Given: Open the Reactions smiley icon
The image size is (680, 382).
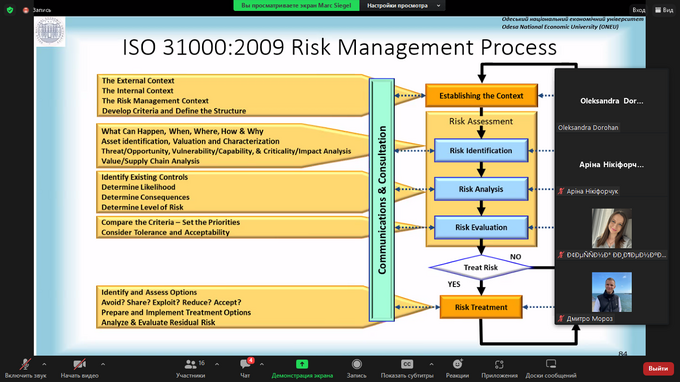Looking at the screenshot, I should (x=458, y=364).
